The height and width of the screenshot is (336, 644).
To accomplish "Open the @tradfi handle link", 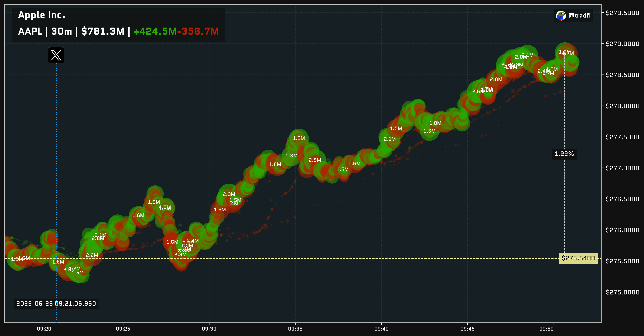I will point(579,15).
